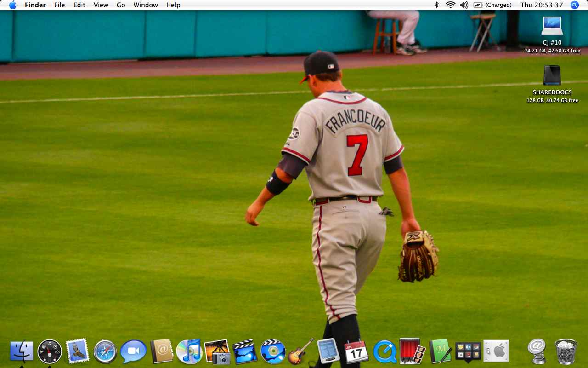This screenshot has height=368, width=588.
Task: Open Address Book in the dock
Action: click(x=162, y=351)
